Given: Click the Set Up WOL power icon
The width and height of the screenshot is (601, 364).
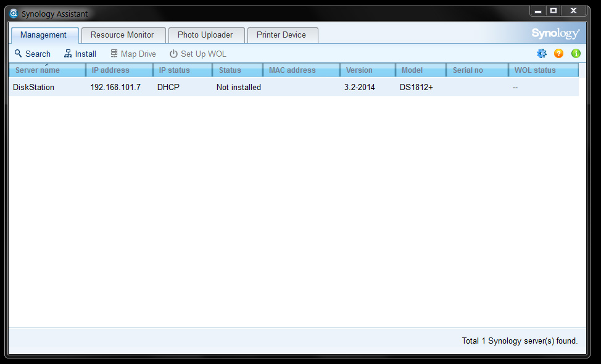Looking at the screenshot, I should pos(173,54).
